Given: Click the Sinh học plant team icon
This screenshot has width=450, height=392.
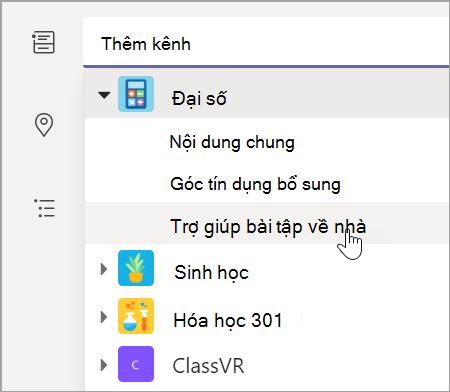Looking at the screenshot, I should 136,268.
